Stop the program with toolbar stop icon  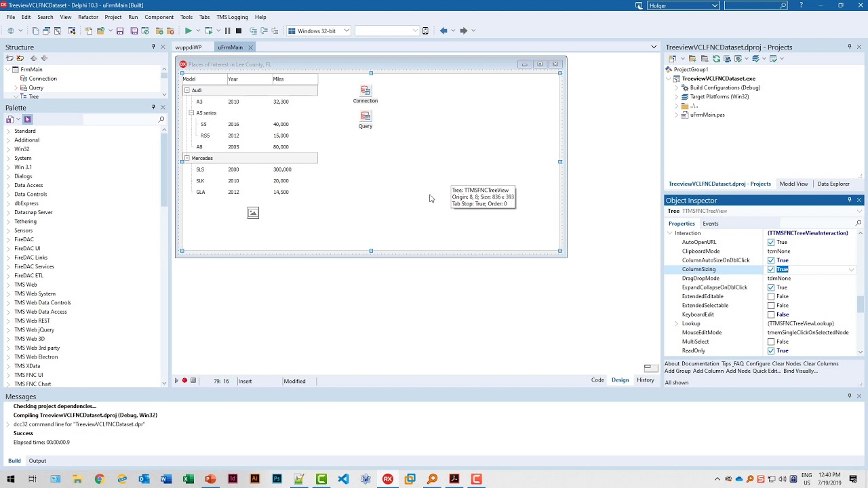239,30
